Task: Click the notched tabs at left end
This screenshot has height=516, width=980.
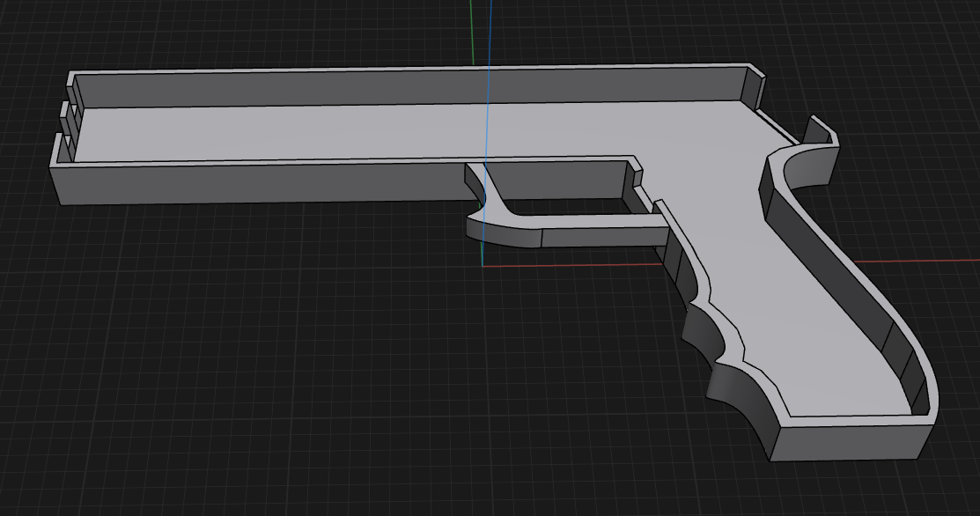Action: 64,114
